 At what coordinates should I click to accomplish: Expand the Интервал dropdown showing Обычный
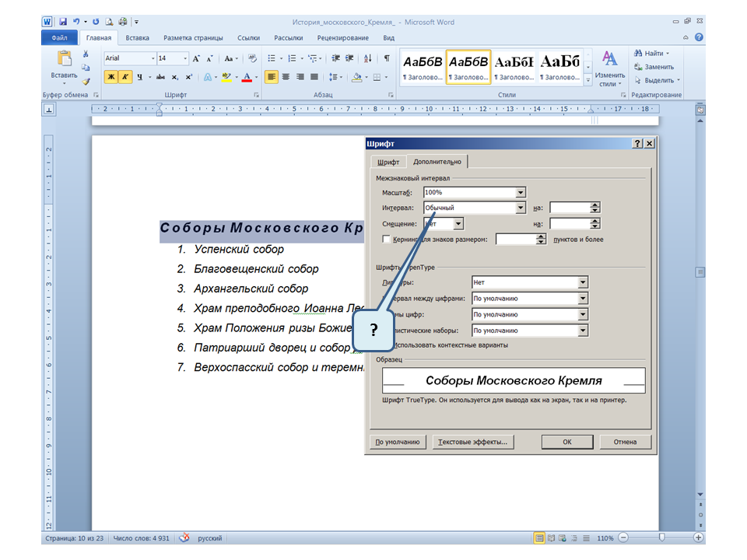coord(521,208)
